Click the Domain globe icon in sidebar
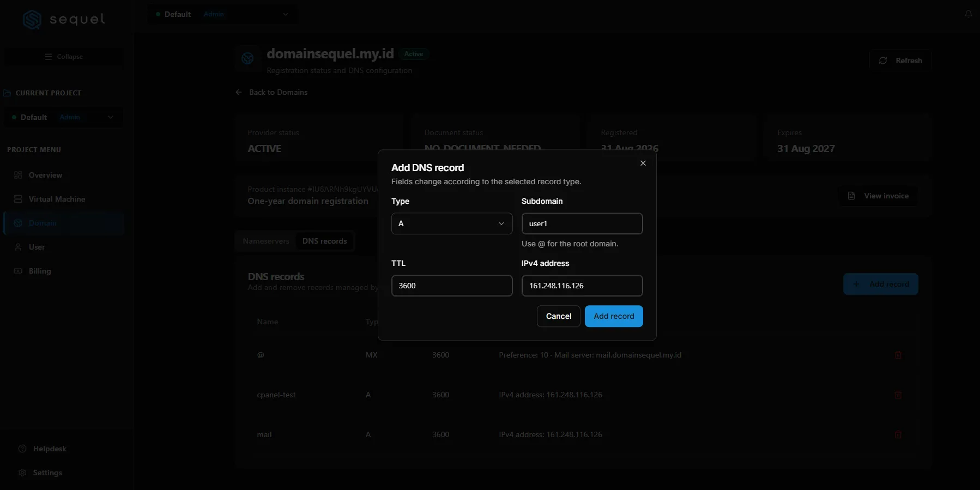This screenshot has height=490, width=980. (x=18, y=223)
